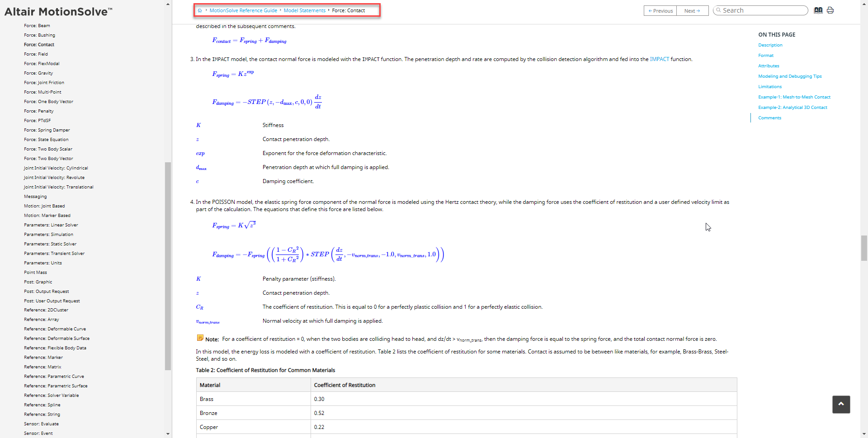Open Post: Graphic topic
This screenshot has width=868, height=438.
coord(38,282)
